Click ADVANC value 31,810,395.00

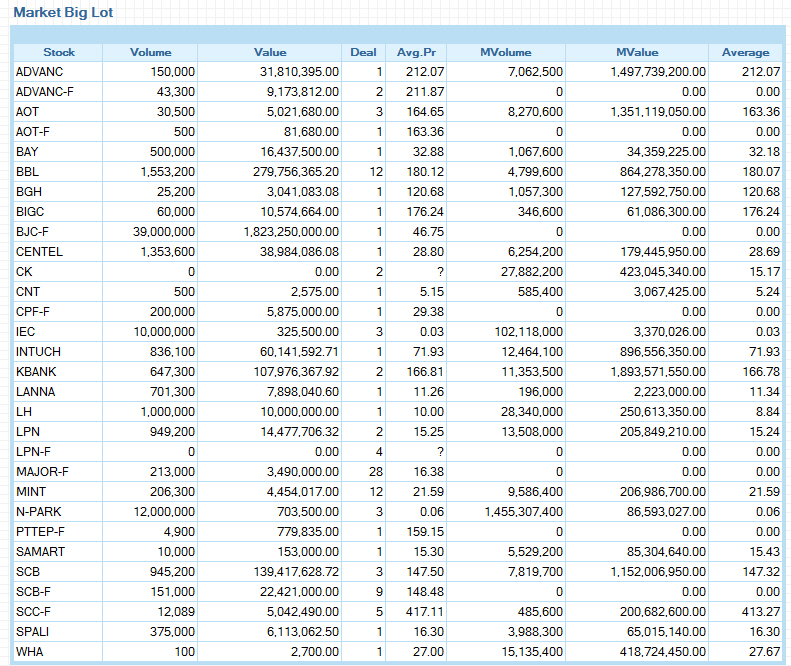coord(300,72)
